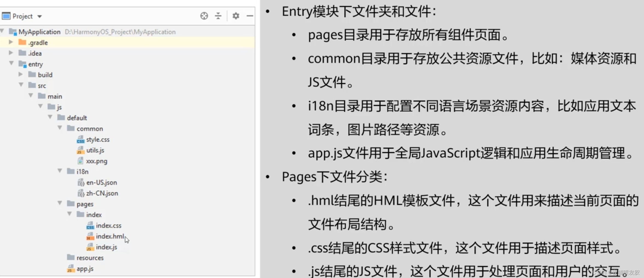Viewport: 644px width, 278px height.
Task: Click the i18n folder icon
Action: [x=71, y=171]
